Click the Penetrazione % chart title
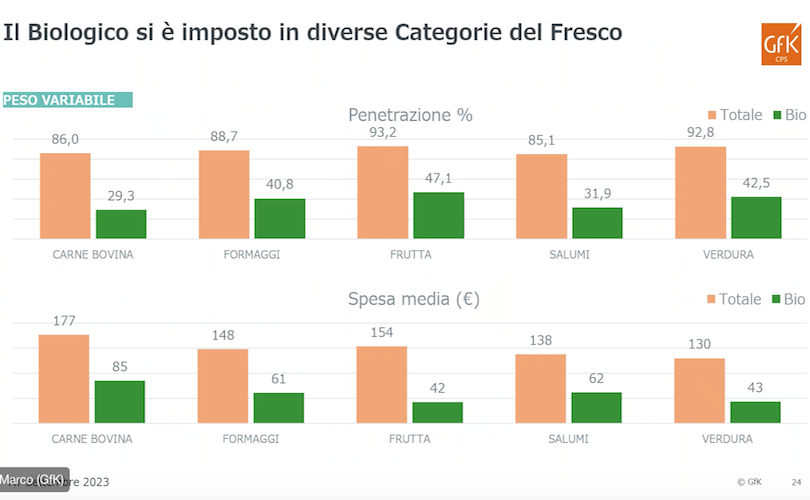This screenshot has width=810, height=500. (410, 115)
